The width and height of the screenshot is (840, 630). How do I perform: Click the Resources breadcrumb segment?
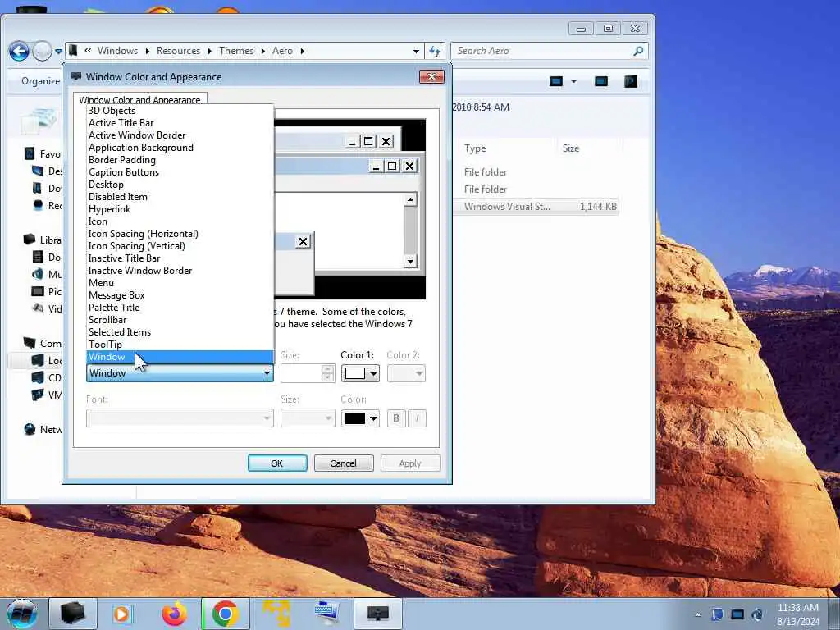[x=178, y=51]
